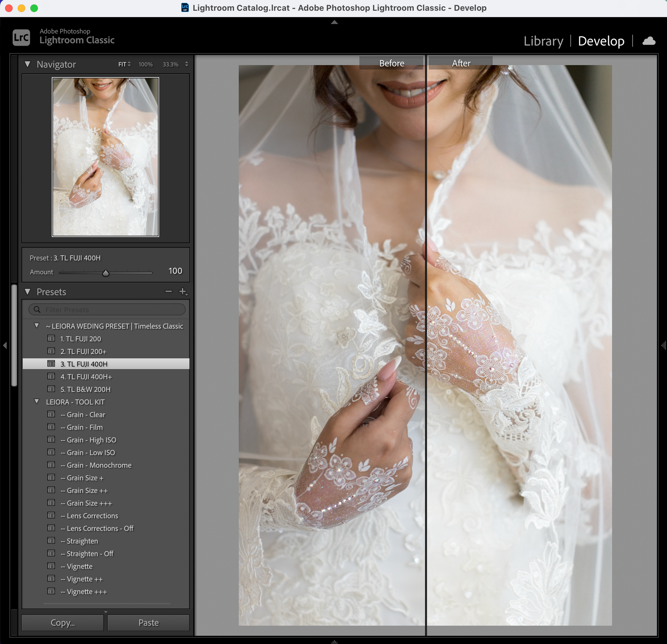Click the plus icon to create preset

[x=183, y=291]
